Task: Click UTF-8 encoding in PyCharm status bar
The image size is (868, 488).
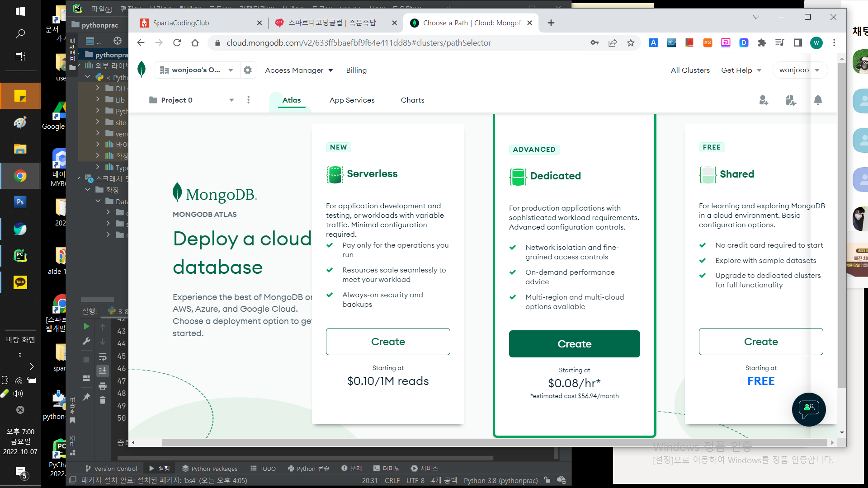Action: tap(415, 480)
